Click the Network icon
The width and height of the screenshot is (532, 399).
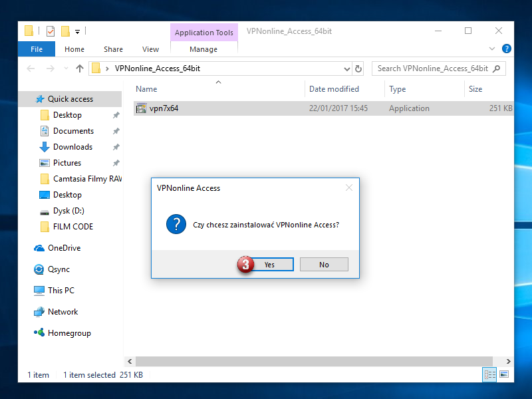(x=39, y=312)
